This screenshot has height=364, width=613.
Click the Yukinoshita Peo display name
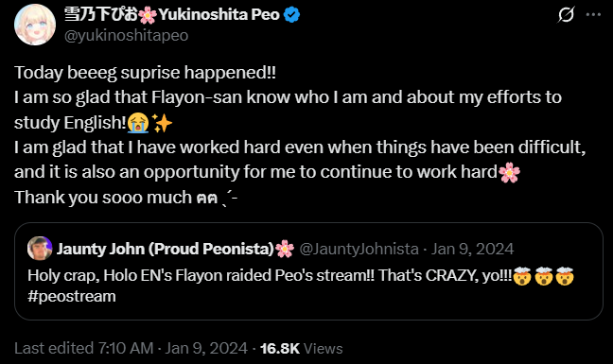(172, 15)
